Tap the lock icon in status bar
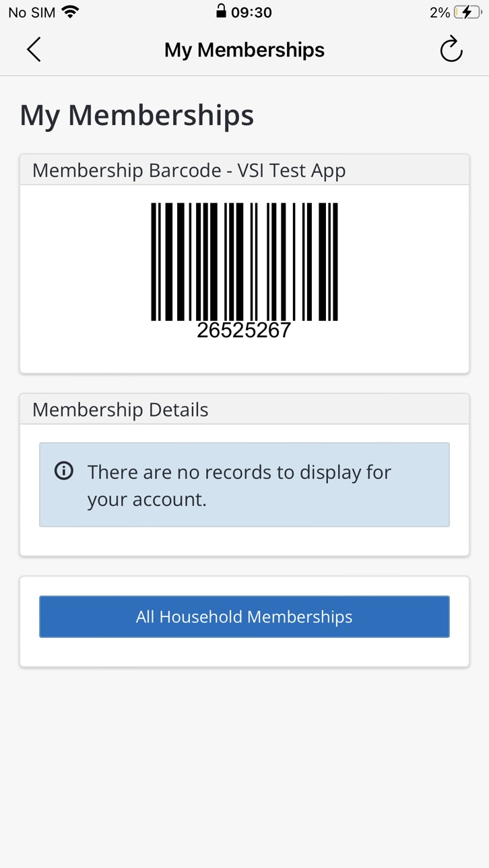489x868 pixels. pos(221,11)
